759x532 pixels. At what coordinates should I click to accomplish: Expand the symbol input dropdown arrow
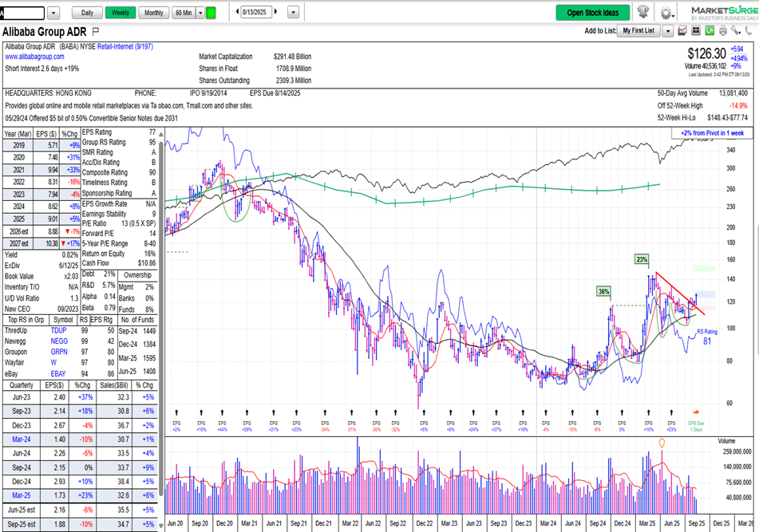[x=53, y=13]
